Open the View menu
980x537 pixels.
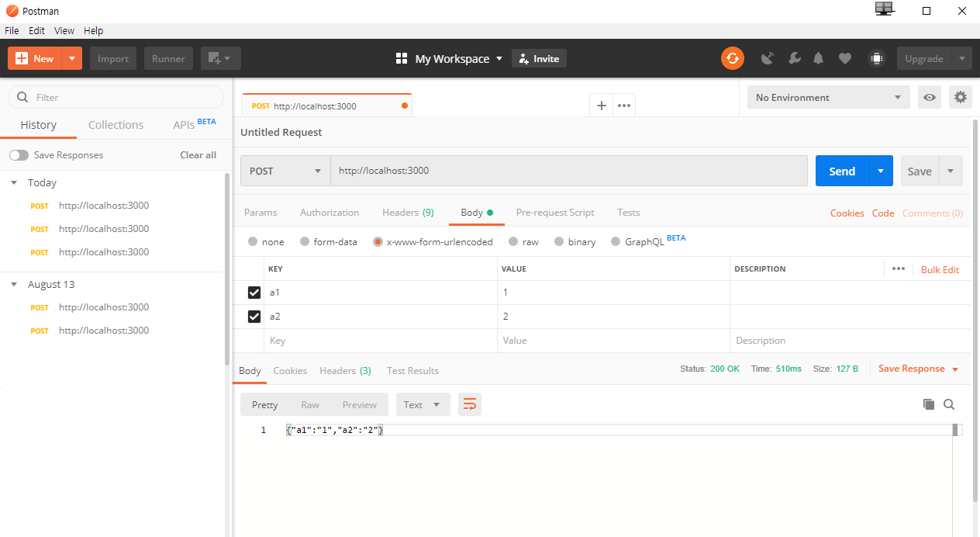[x=64, y=30]
